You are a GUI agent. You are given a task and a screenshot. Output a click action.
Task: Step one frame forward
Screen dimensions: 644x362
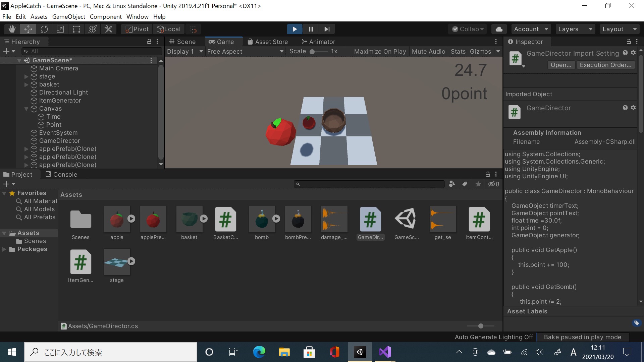click(327, 29)
